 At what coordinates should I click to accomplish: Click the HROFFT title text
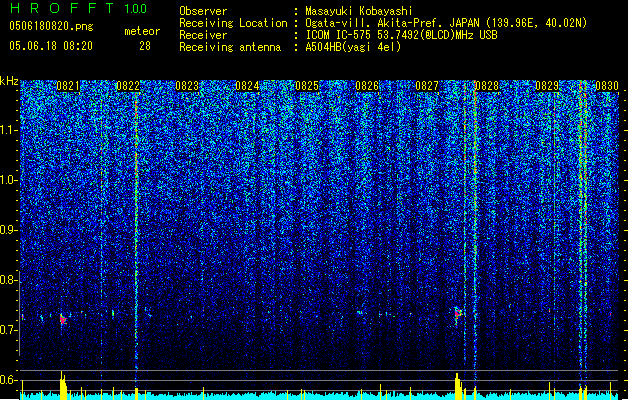(x=62, y=8)
